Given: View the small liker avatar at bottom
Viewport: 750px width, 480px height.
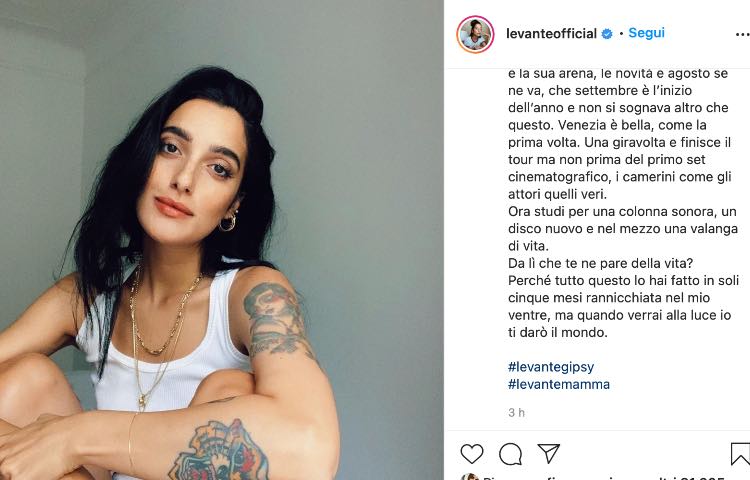Looking at the screenshot, I should (x=470, y=477).
